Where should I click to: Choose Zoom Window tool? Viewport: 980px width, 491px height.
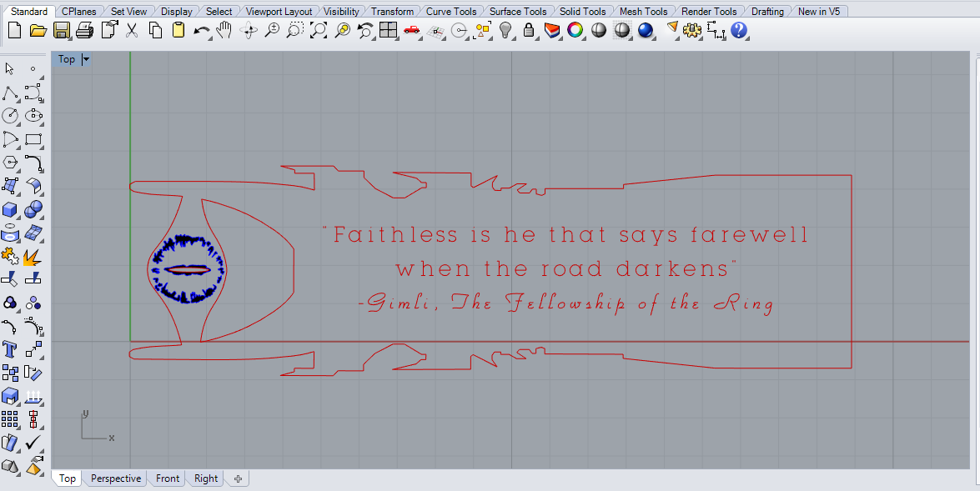[295, 30]
